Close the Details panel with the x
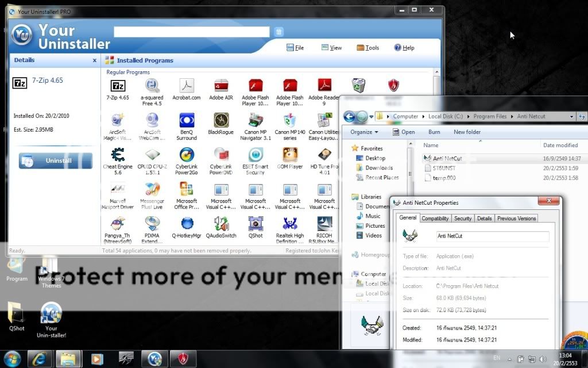588x368 pixels. (x=95, y=60)
